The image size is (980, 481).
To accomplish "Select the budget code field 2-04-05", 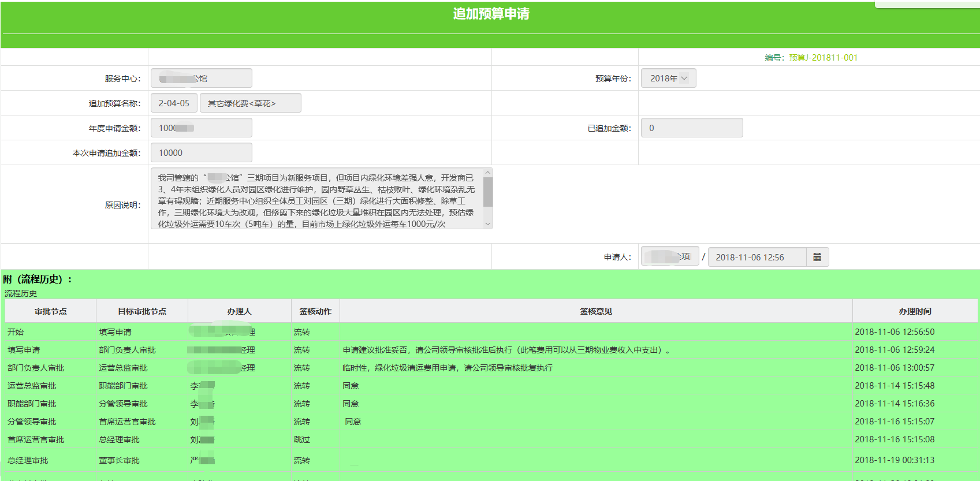I will click(x=174, y=103).
